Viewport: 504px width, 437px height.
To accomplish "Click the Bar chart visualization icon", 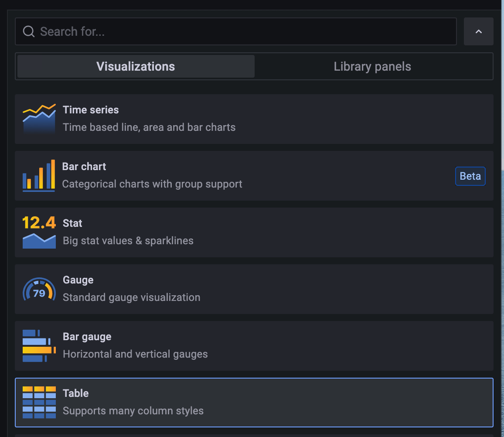I will point(39,176).
